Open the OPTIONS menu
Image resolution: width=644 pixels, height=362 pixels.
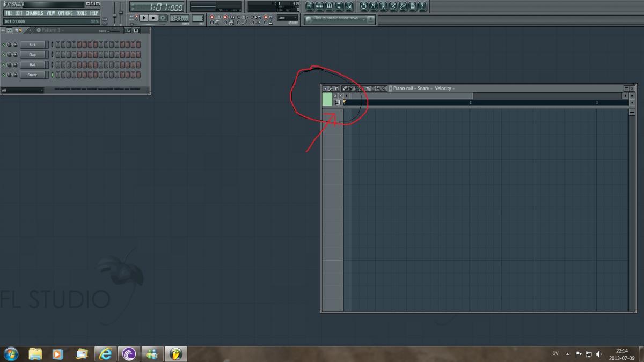point(65,13)
